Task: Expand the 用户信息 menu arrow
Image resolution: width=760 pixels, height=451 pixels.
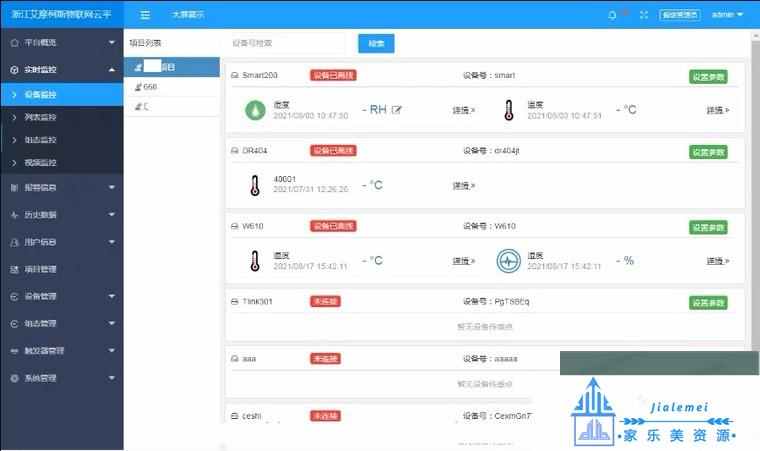Action: point(112,242)
